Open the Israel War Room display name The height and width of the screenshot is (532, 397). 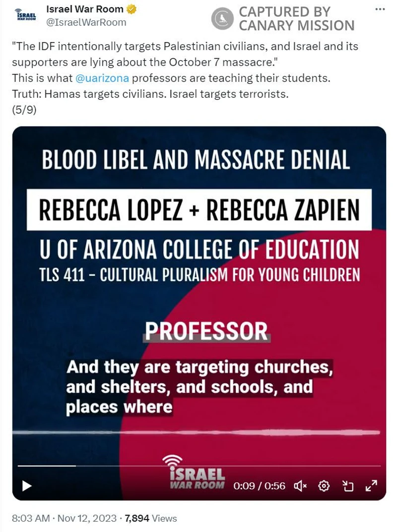(x=84, y=9)
